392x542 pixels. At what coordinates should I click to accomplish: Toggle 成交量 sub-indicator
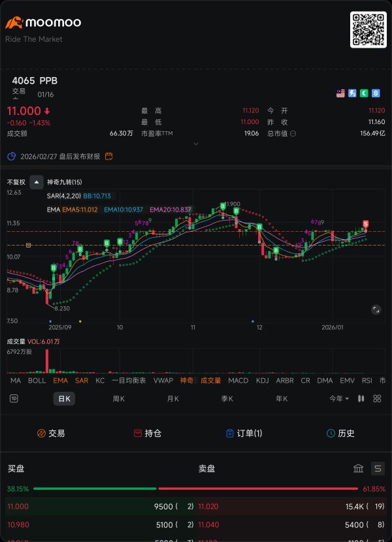click(211, 381)
